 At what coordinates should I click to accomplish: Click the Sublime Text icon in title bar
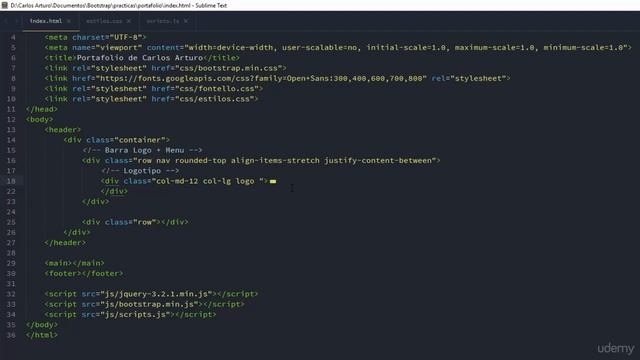click(4, 5)
